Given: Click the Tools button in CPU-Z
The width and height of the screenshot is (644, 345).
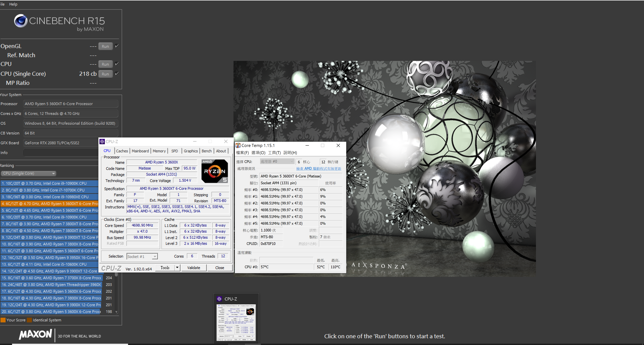Looking at the screenshot, I should tap(165, 268).
